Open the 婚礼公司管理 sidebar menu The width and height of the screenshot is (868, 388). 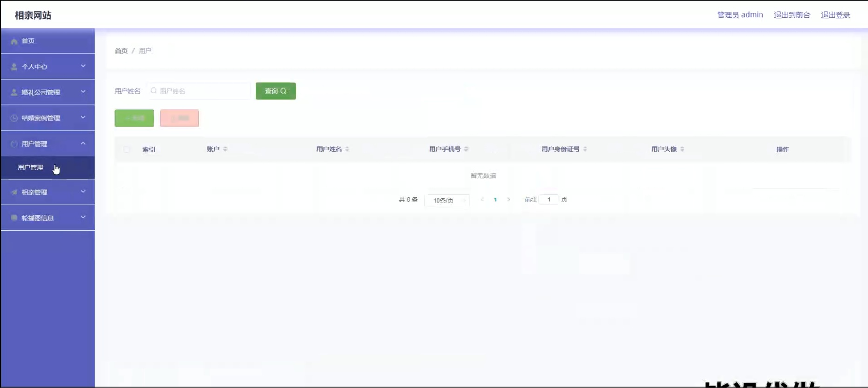[x=48, y=92]
